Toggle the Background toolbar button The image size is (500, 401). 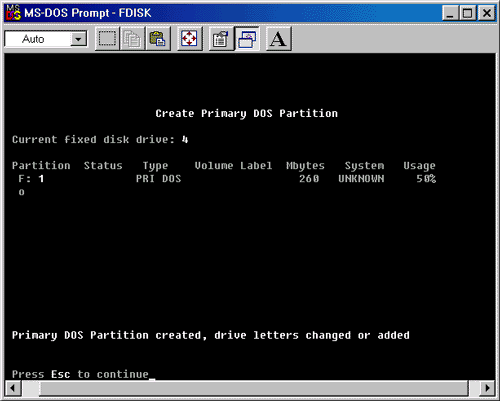click(x=247, y=39)
